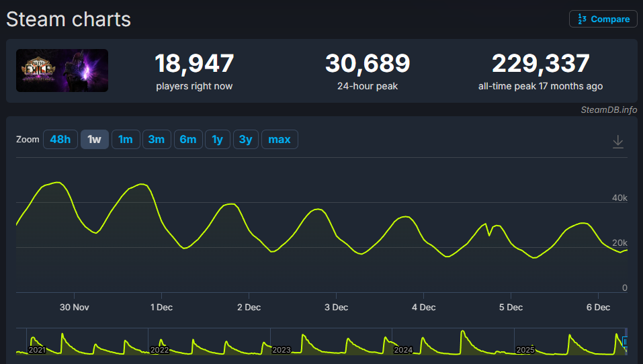Click the 6 Dec axis label
Viewport: 643px width, 364px height.
[x=598, y=308]
